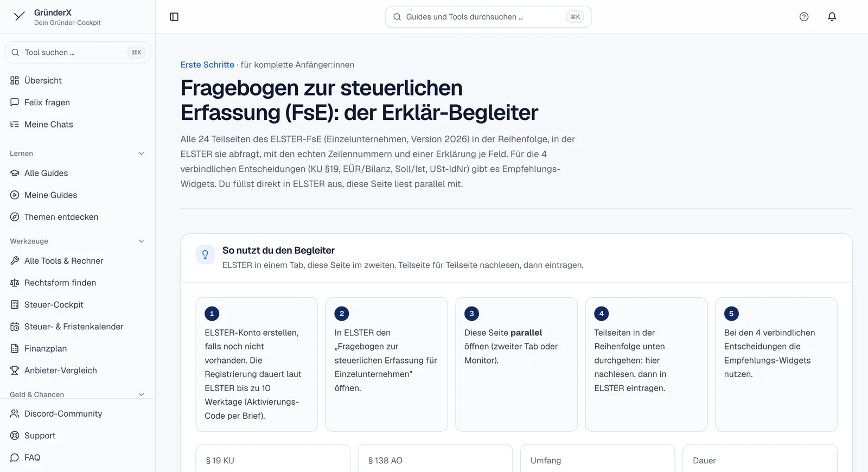Click Steuer- & Fristenkalender label
Screen dimensions: 868x472
tap(74, 327)
